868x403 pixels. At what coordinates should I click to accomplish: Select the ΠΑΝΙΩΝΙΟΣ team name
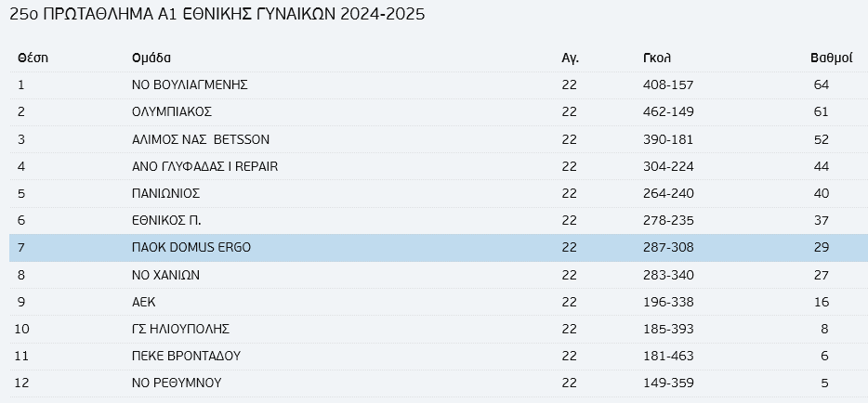coord(165,193)
